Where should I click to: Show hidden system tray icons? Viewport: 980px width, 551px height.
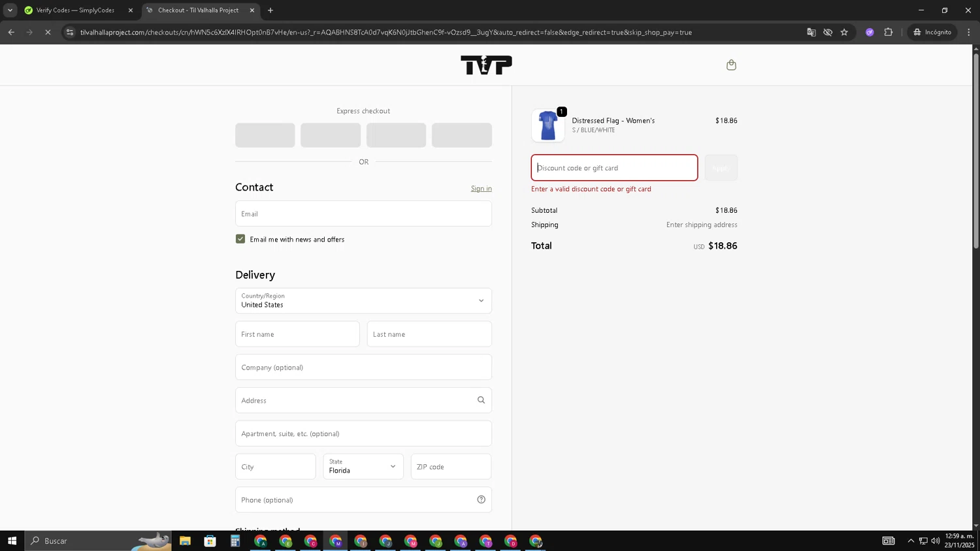click(911, 541)
